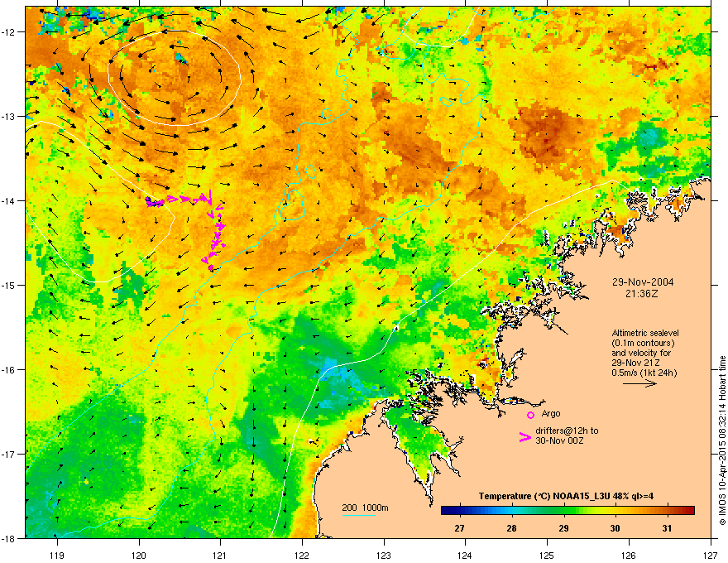
Task: Click the 200 1000m depth label
Action: (365, 508)
